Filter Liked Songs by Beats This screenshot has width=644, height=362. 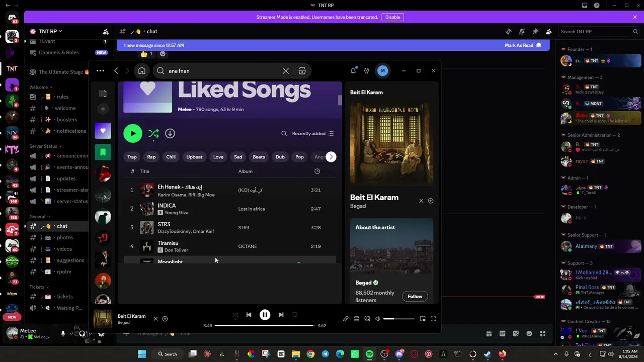point(259,157)
